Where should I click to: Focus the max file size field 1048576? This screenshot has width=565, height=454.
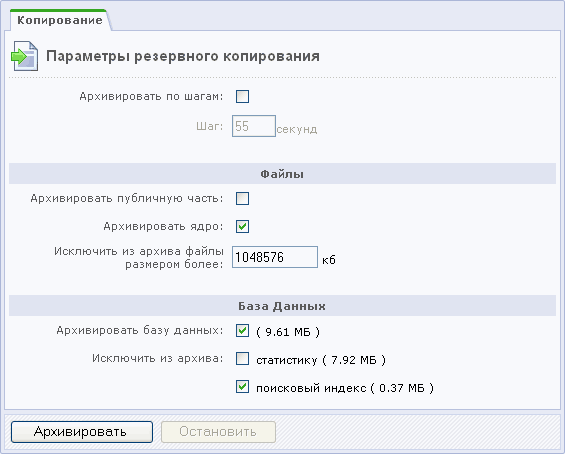point(275,257)
